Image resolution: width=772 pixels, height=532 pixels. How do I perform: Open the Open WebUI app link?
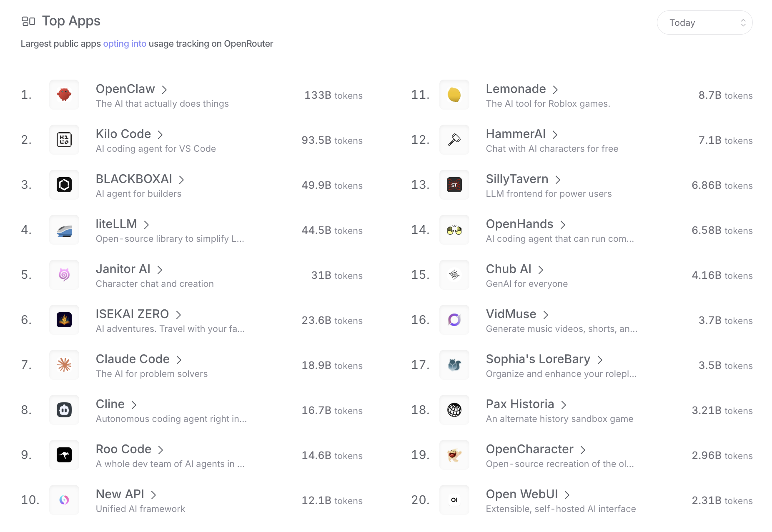[x=522, y=494]
